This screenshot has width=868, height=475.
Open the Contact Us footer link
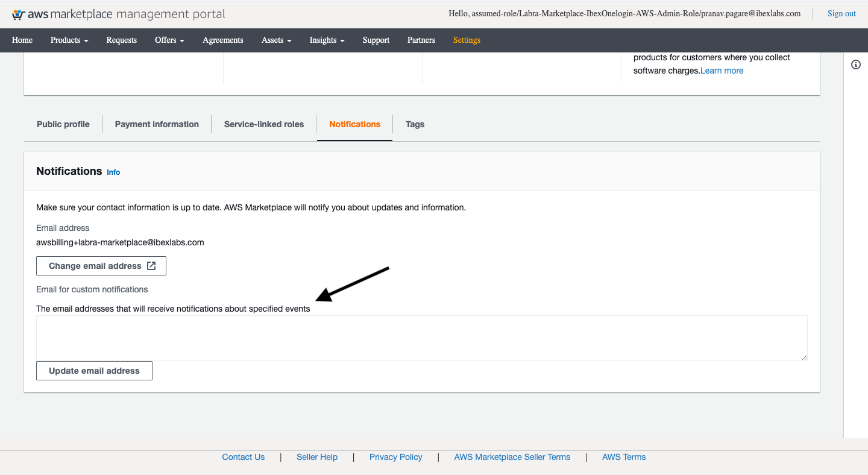tap(244, 457)
